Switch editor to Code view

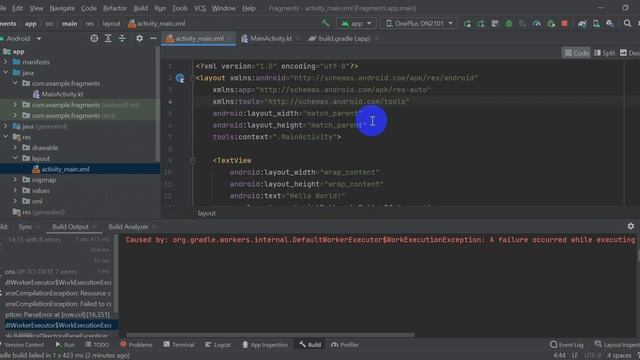(576, 53)
